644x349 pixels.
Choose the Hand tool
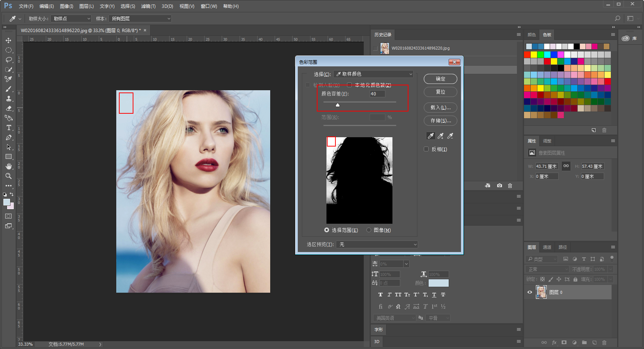[x=9, y=166]
